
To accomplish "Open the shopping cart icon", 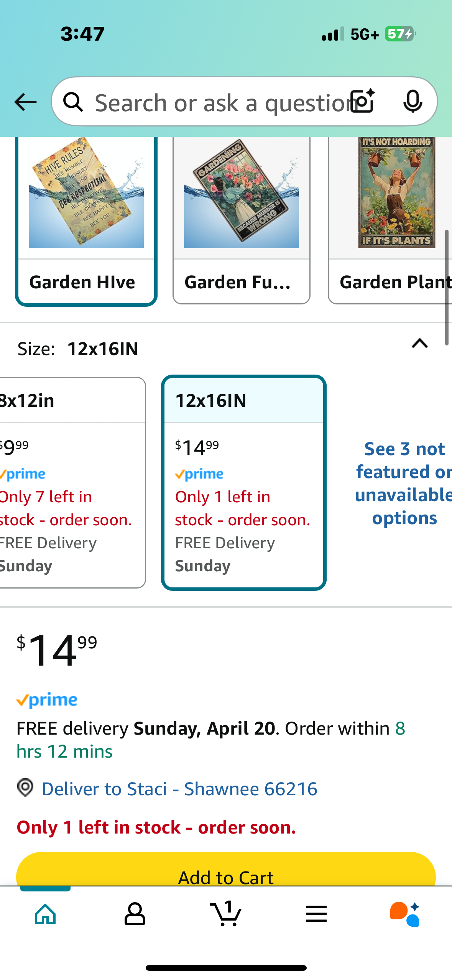I will (x=226, y=914).
